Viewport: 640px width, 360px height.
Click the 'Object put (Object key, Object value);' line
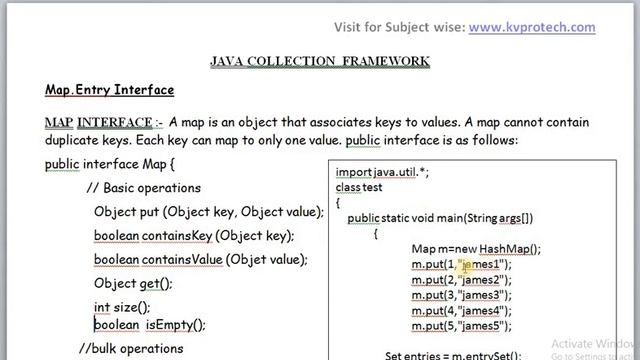[209, 212]
